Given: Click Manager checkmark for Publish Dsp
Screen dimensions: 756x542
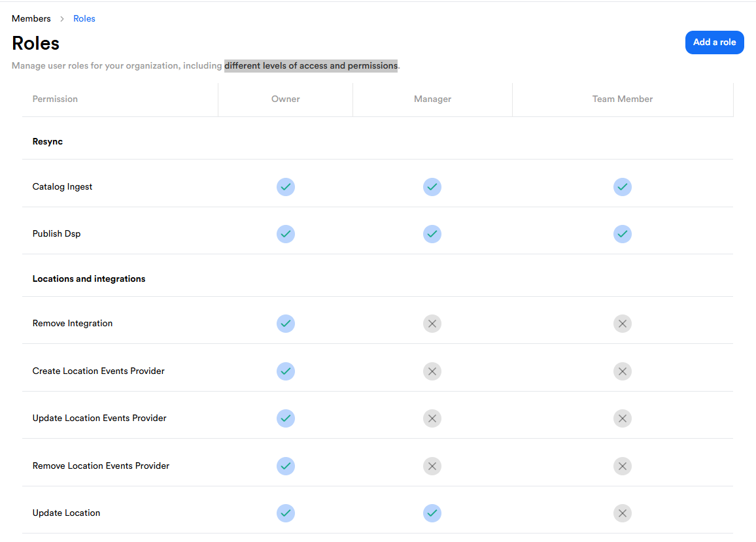Looking at the screenshot, I should point(432,234).
